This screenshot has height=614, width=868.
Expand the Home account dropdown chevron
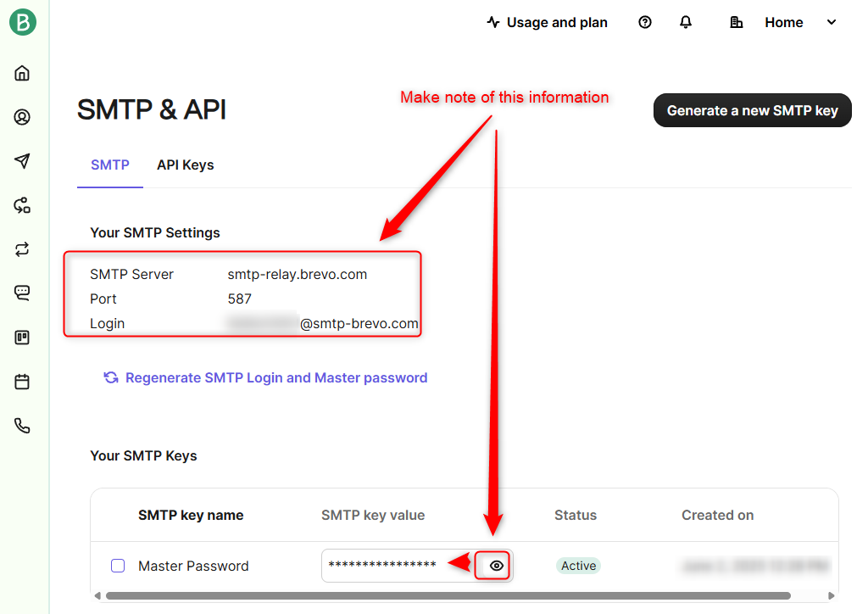832,22
